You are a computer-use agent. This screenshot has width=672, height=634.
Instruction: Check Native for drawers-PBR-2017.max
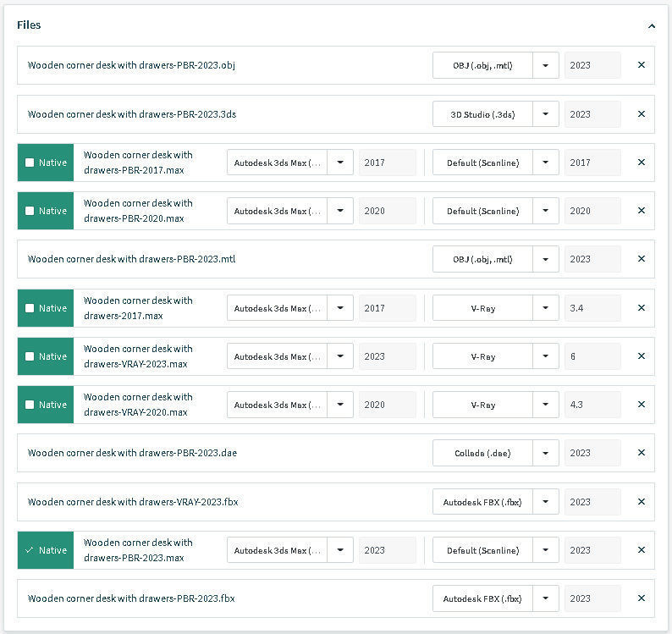point(30,163)
